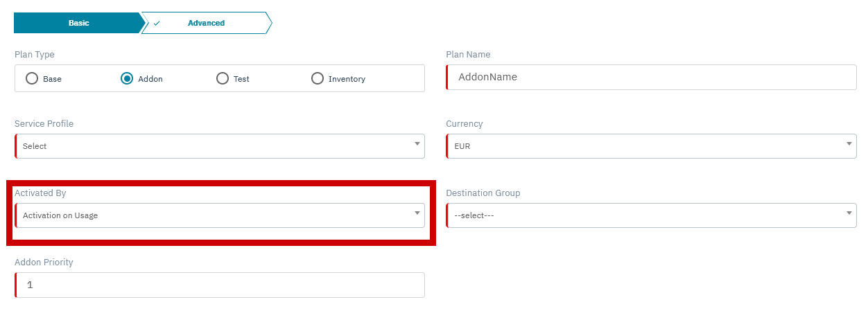Select the Inventory plan type

coord(318,78)
